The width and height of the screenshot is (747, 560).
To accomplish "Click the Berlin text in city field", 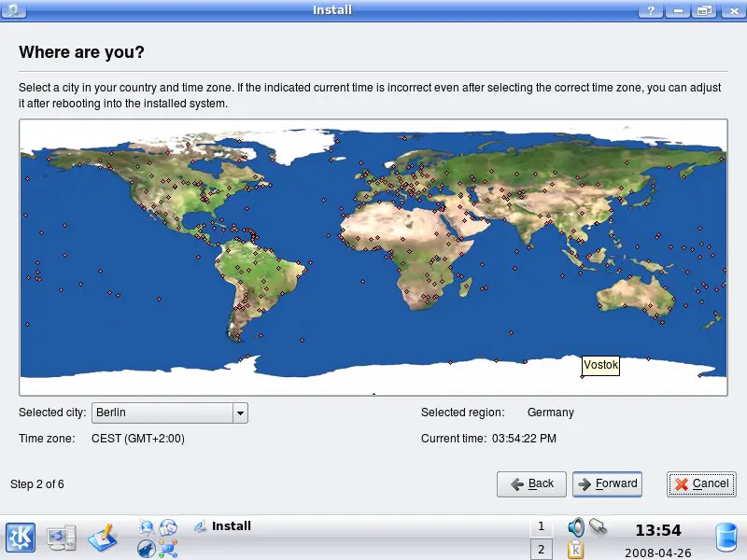I will [x=111, y=413].
